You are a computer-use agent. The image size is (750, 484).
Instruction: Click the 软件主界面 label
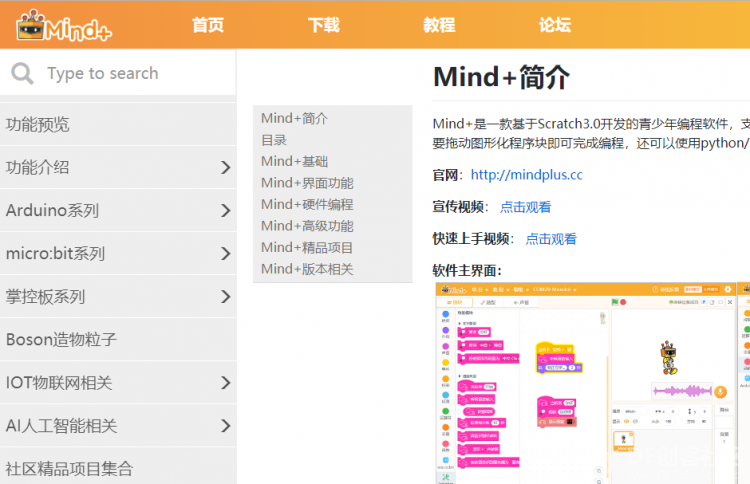(x=467, y=271)
